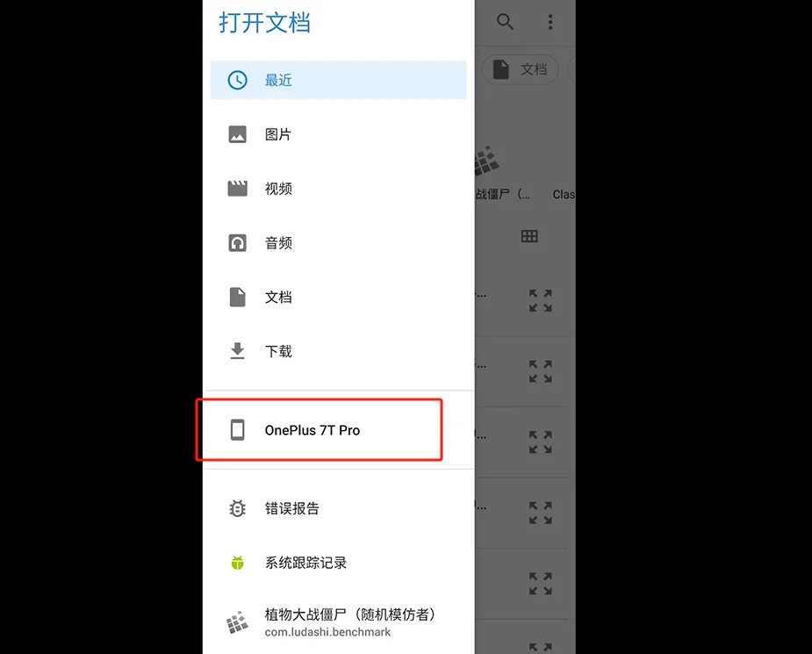Click the second file's expand arrows icon
812x654 pixels.
[540, 372]
